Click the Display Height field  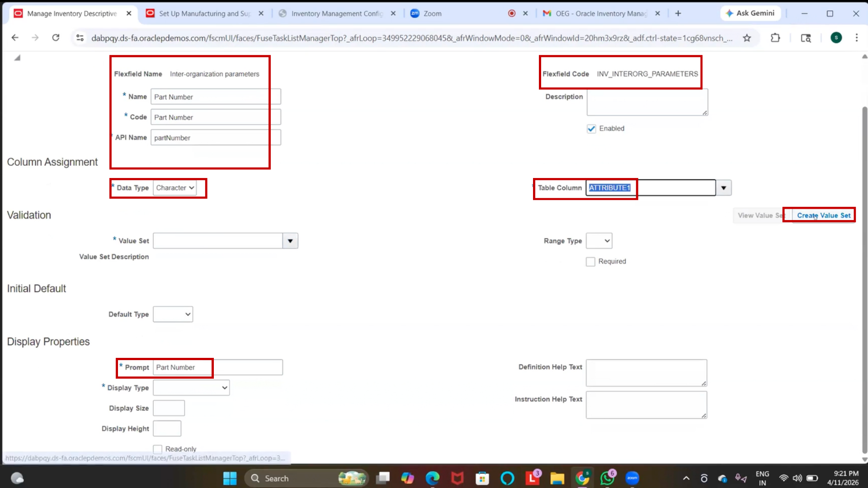(167, 428)
